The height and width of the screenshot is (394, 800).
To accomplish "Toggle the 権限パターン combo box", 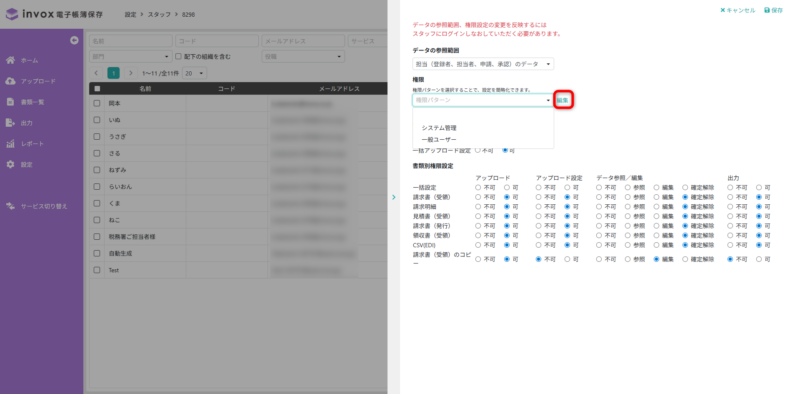I will [483, 100].
